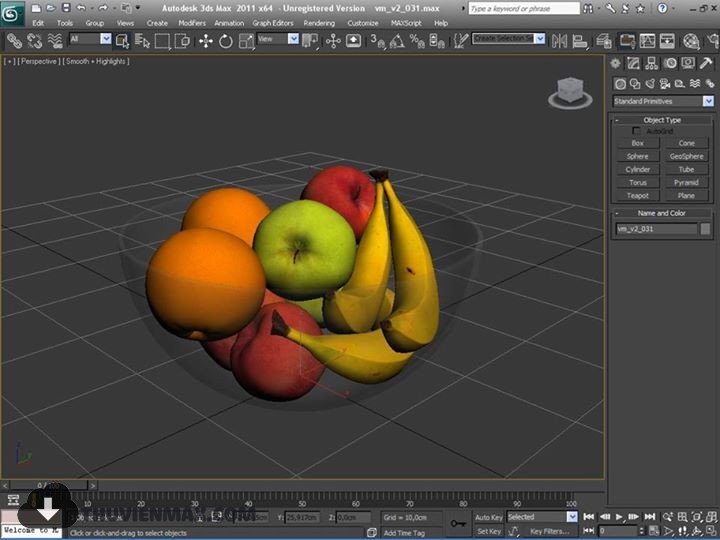Toggle Auto Key animation mode
The image size is (720, 540).
489,517
